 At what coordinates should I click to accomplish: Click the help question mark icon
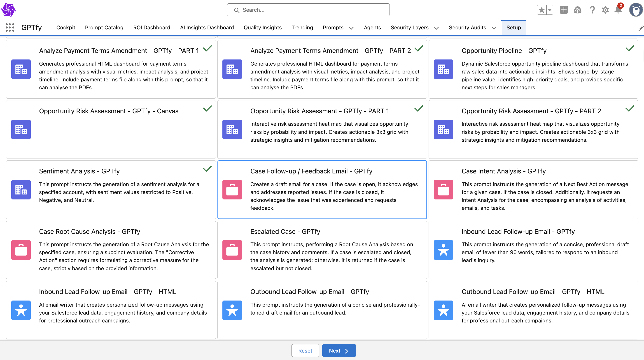click(x=592, y=10)
